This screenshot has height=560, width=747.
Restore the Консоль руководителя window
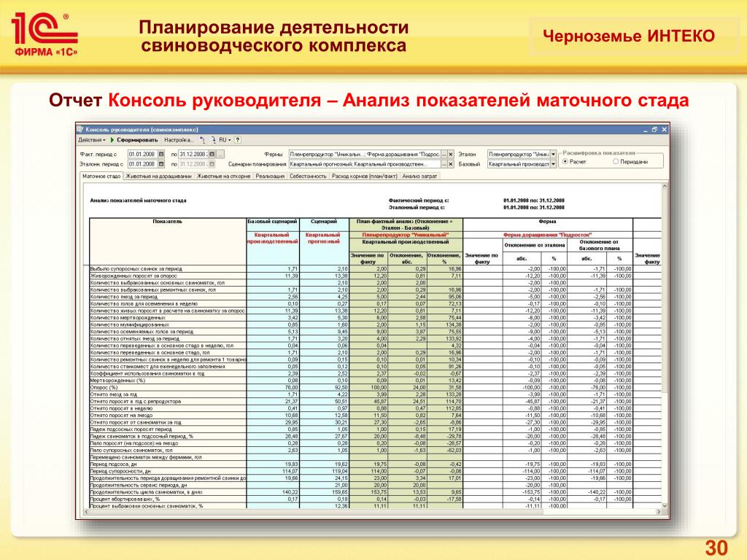point(654,130)
